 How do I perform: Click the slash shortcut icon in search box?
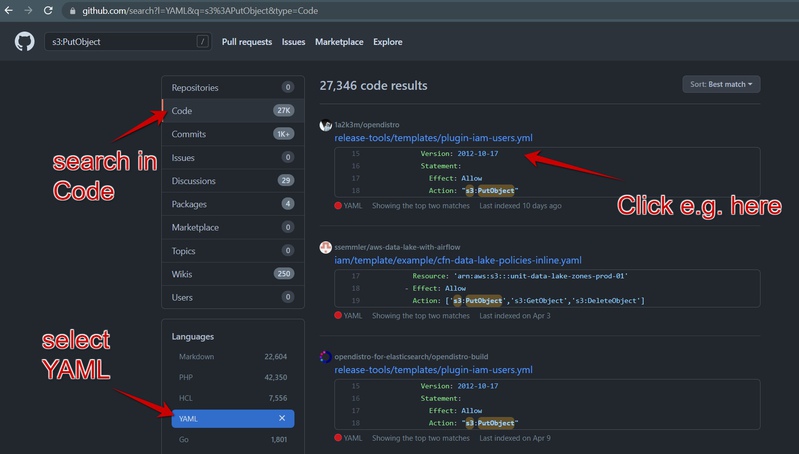click(x=202, y=42)
